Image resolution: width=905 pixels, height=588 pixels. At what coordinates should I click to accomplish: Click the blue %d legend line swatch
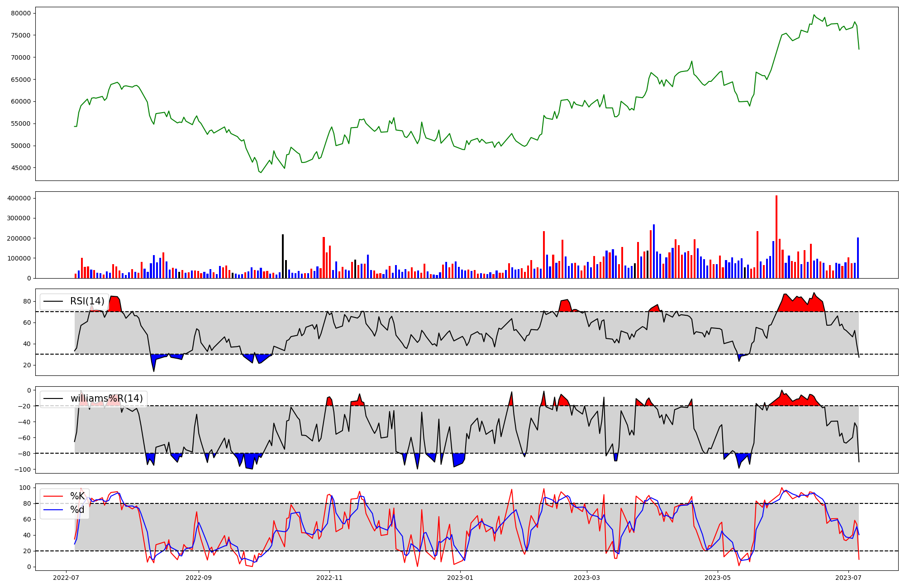pos(52,510)
